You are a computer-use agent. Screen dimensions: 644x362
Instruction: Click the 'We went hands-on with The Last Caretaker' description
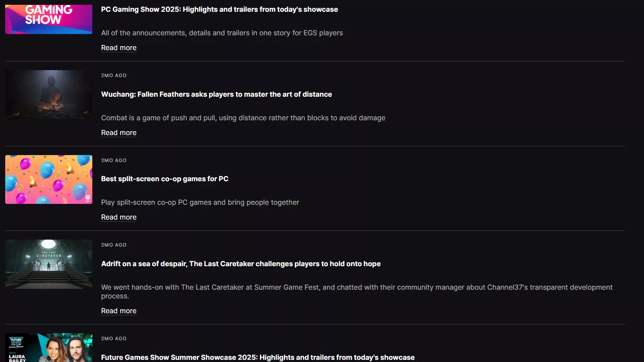point(356,288)
